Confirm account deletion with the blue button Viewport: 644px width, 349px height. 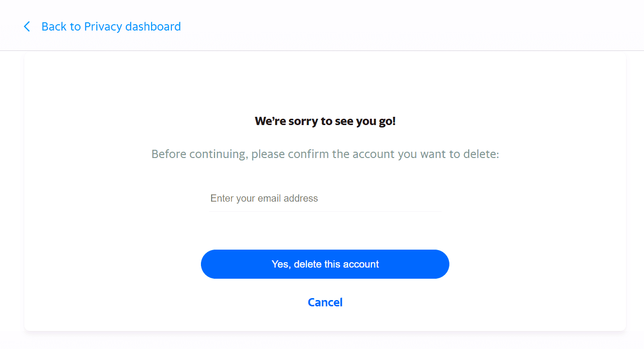(325, 264)
